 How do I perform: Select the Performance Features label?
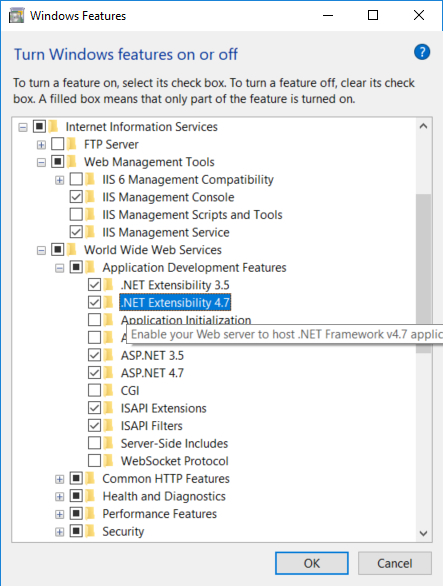pyautogui.click(x=160, y=513)
